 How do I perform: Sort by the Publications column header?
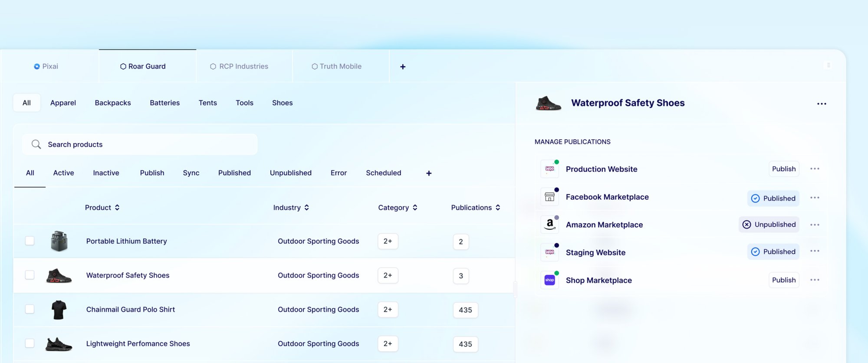(x=475, y=208)
